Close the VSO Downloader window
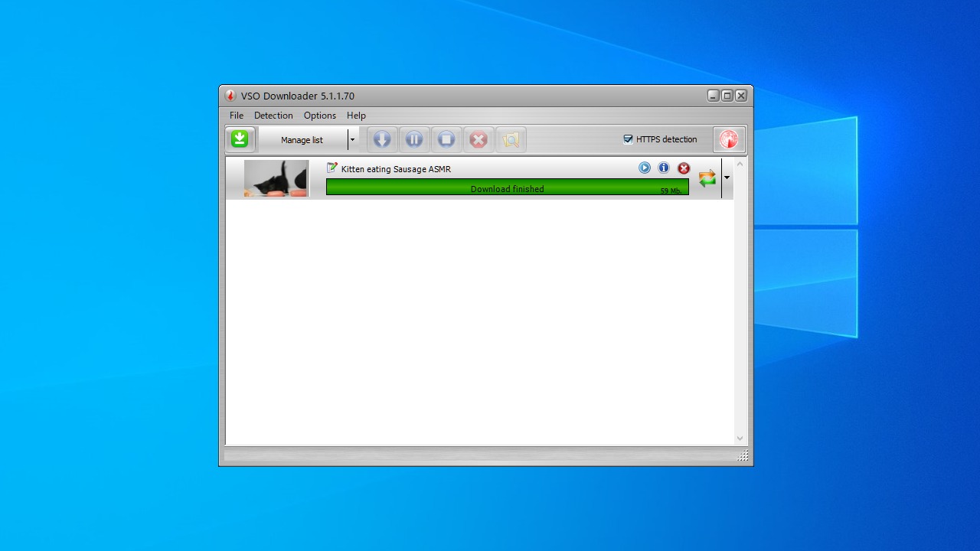 click(x=741, y=96)
